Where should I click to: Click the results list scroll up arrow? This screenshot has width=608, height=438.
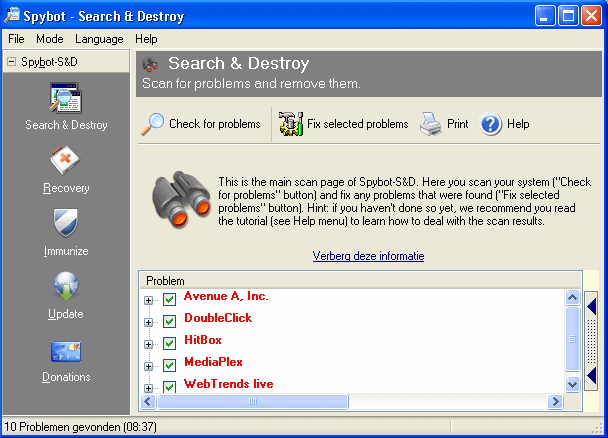click(x=572, y=298)
